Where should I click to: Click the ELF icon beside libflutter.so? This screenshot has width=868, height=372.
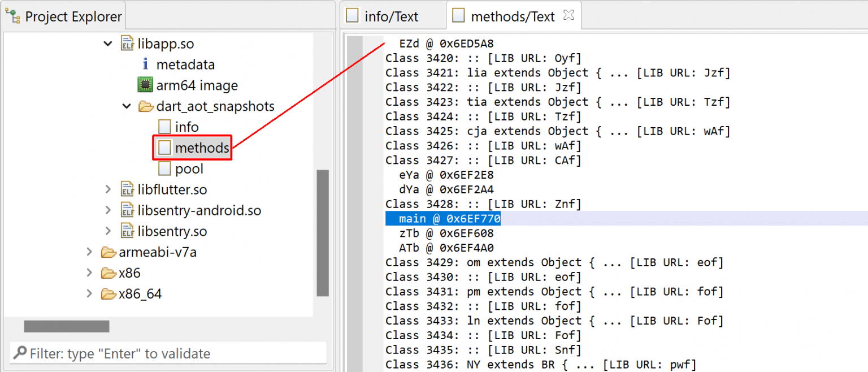(x=127, y=189)
